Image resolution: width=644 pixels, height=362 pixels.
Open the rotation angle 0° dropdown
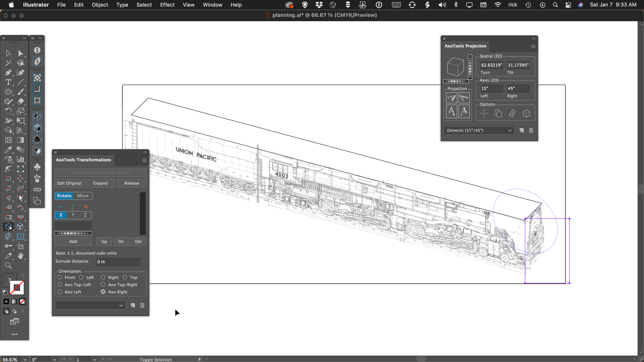coord(55,360)
